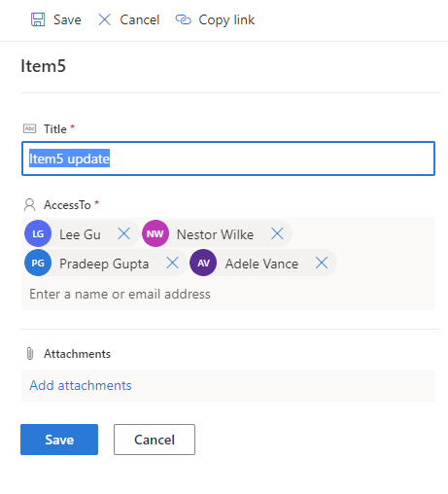This screenshot has height=494, width=448.
Task: Select Save text in top command bar
Action: click(x=67, y=19)
